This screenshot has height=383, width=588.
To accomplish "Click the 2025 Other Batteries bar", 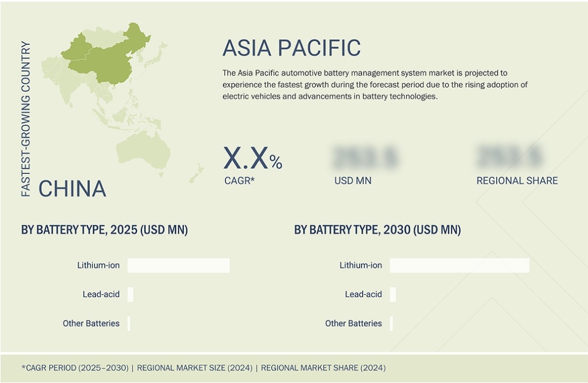I will (129, 324).
